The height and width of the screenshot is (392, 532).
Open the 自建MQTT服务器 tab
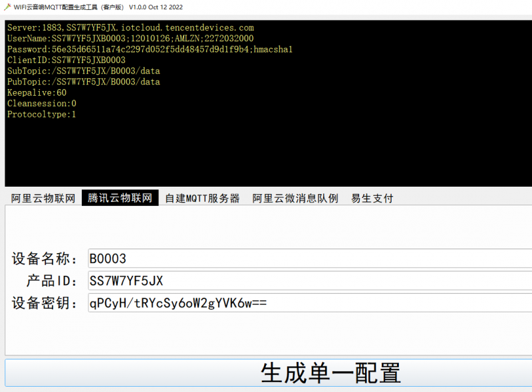coord(202,198)
